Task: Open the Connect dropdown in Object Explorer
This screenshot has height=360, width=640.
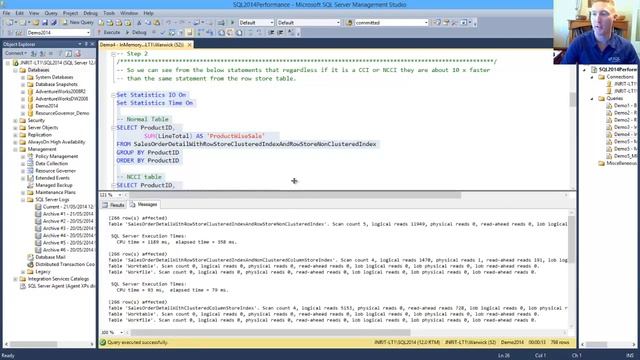Action: [x=16, y=53]
